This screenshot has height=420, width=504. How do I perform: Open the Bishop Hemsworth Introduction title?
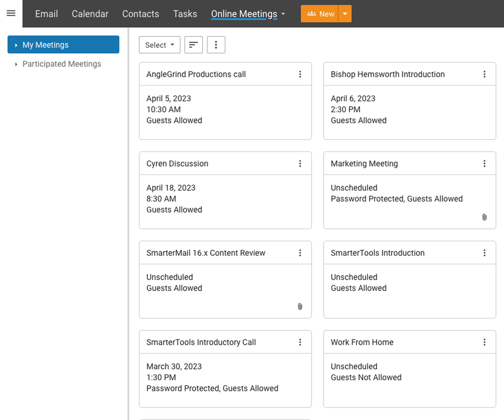[388, 74]
